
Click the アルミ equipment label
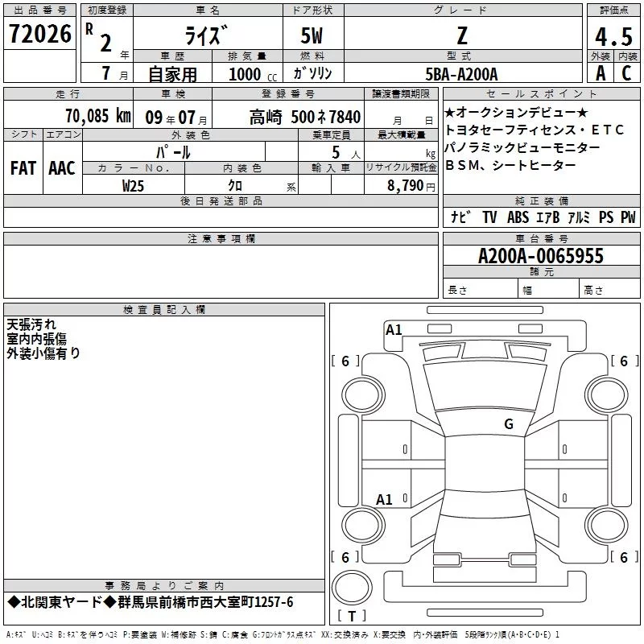[579, 217]
